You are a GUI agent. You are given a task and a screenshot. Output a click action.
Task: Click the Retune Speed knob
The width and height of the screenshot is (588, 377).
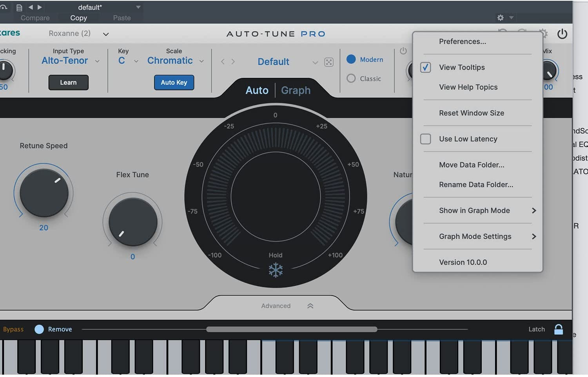(44, 193)
